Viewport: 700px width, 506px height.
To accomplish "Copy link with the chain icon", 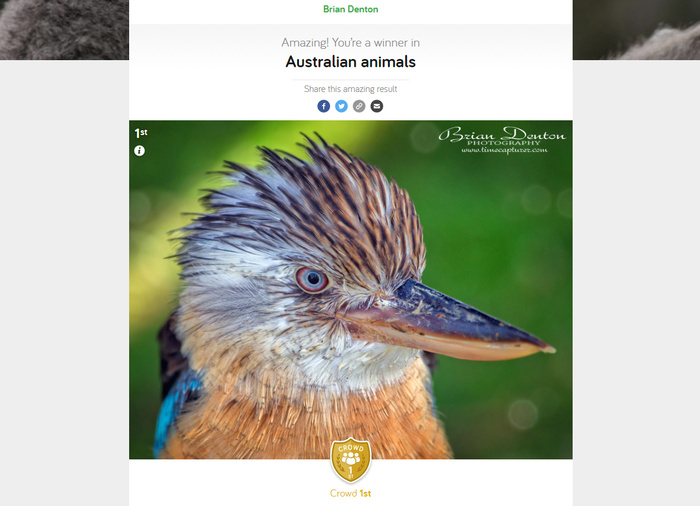I will (359, 106).
